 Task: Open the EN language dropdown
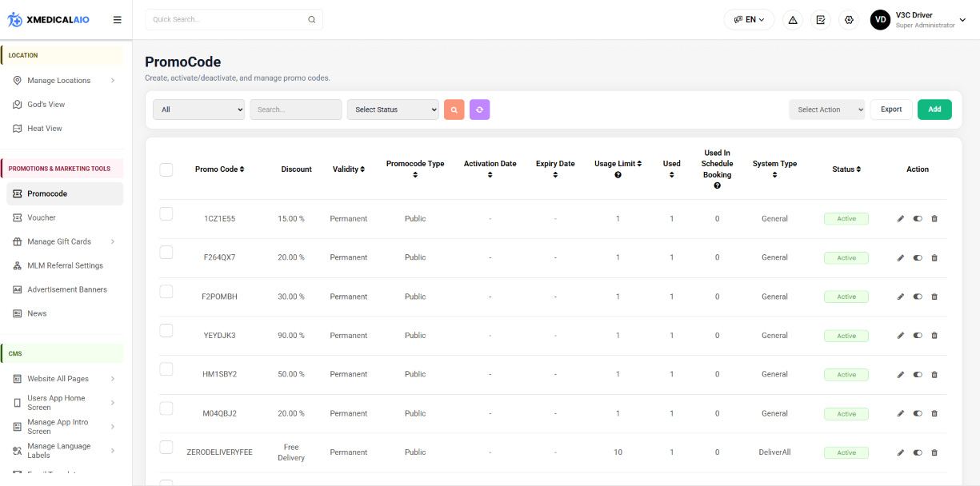point(749,20)
